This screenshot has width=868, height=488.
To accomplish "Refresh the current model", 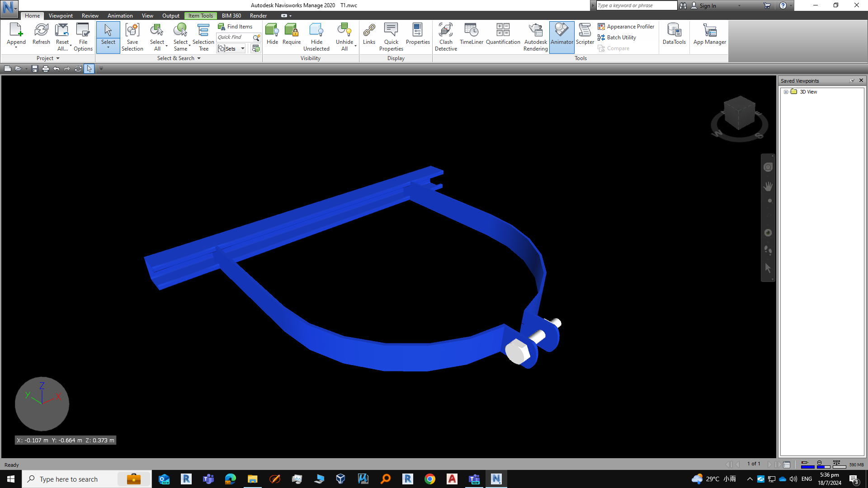I will [41, 35].
